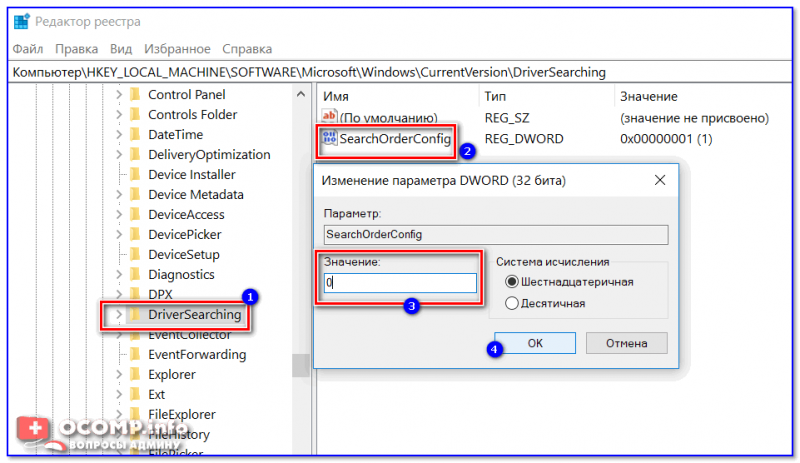This screenshot has width=800, height=463.
Task: Click the Registry Editor app icon in title bar
Action: (x=21, y=22)
